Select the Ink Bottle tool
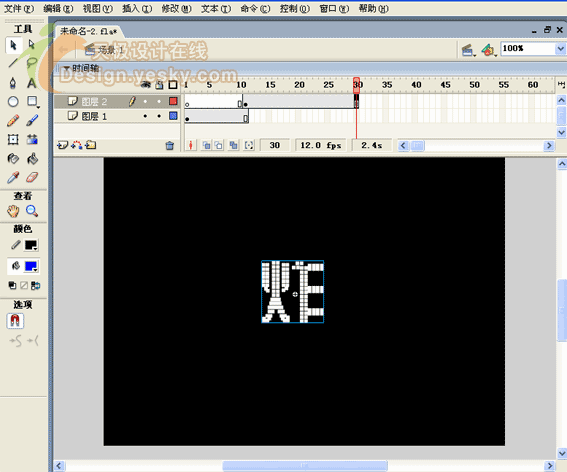The height and width of the screenshot is (472, 567). pyautogui.click(x=13, y=158)
